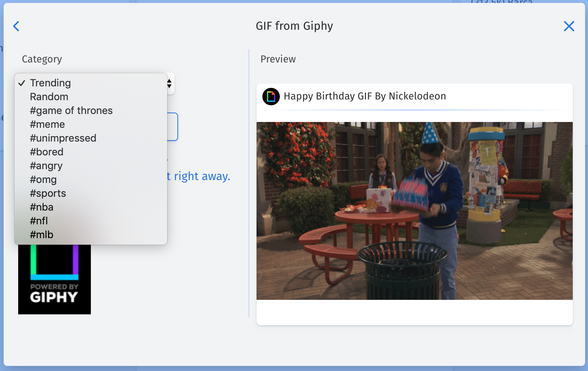Screen dimensions: 588x371
Task: Click the birthday GIF preview image
Action: click(x=415, y=211)
